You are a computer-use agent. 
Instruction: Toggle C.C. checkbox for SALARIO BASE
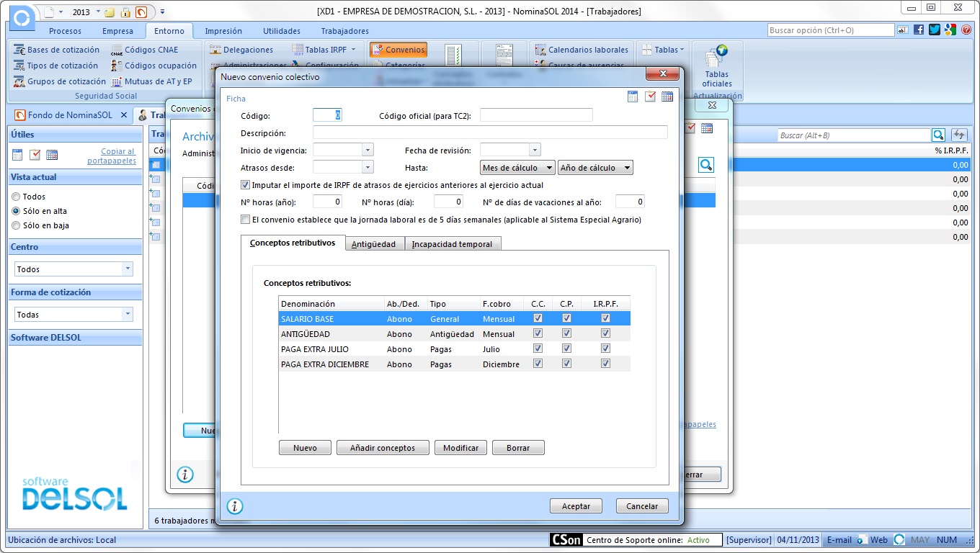click(538, 318)
